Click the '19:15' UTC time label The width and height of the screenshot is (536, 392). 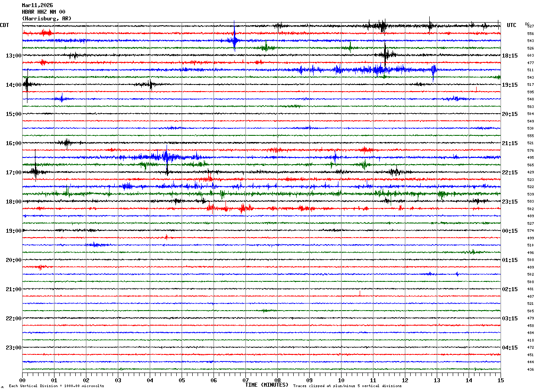pyautogui.click(x=510, y=85)
